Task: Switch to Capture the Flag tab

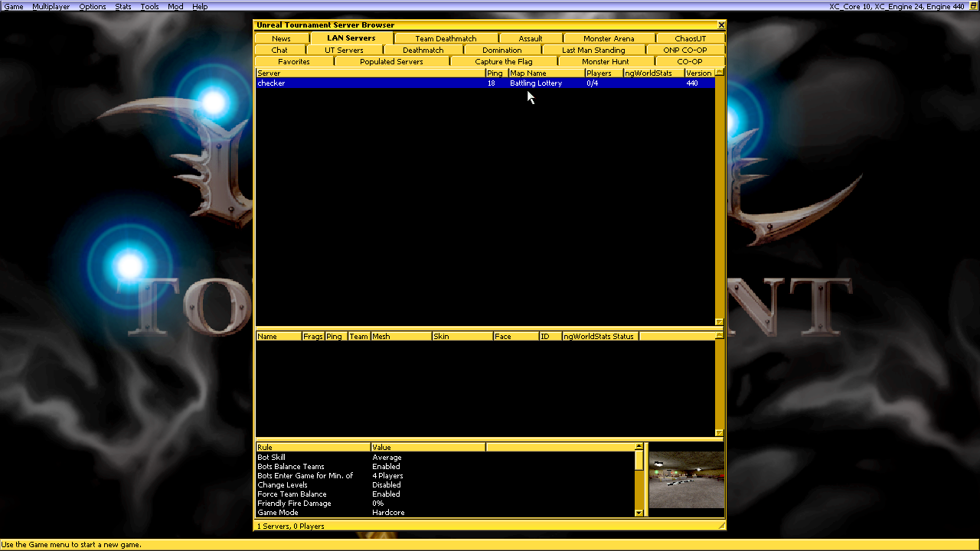Action: (504, 61)
